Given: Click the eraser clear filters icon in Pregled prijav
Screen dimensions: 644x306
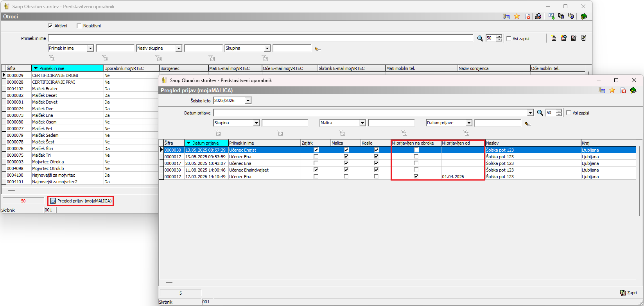Looking at the screenshot, I should point(528,123).
